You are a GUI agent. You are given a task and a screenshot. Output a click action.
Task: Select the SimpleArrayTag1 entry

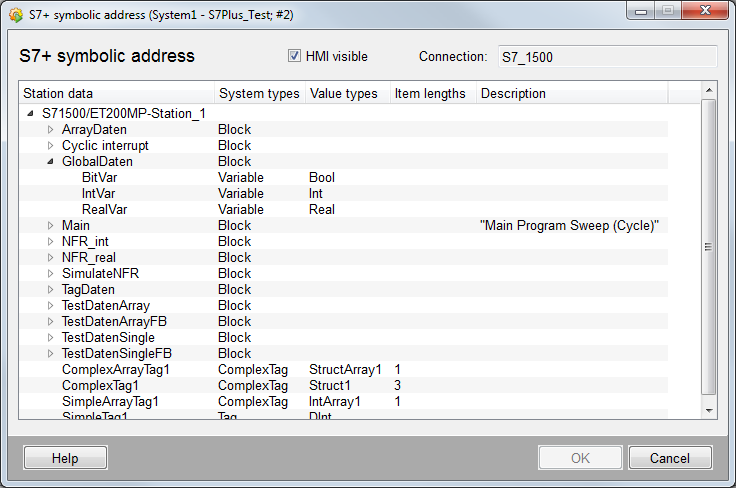[110, 402]
